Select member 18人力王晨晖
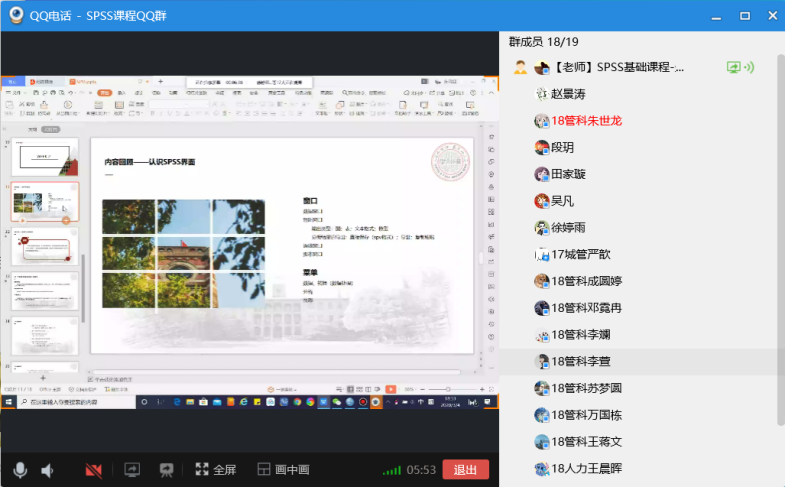 pos(586,468)
